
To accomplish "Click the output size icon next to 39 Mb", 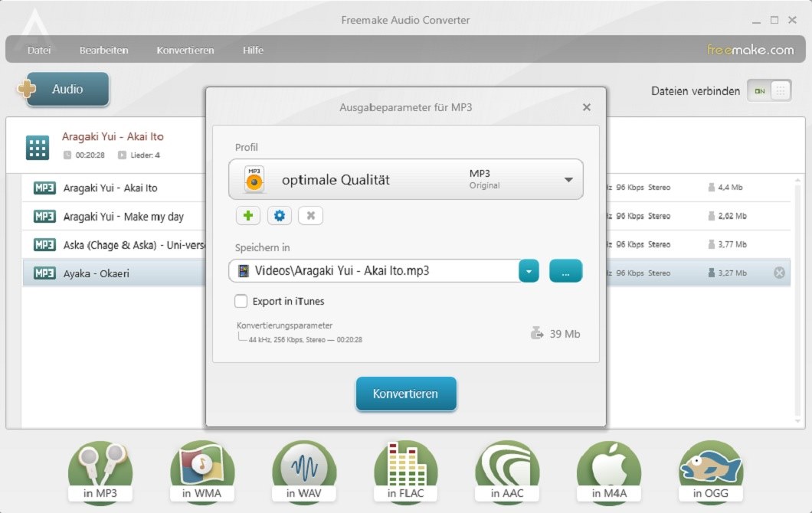I will [537, 333].
